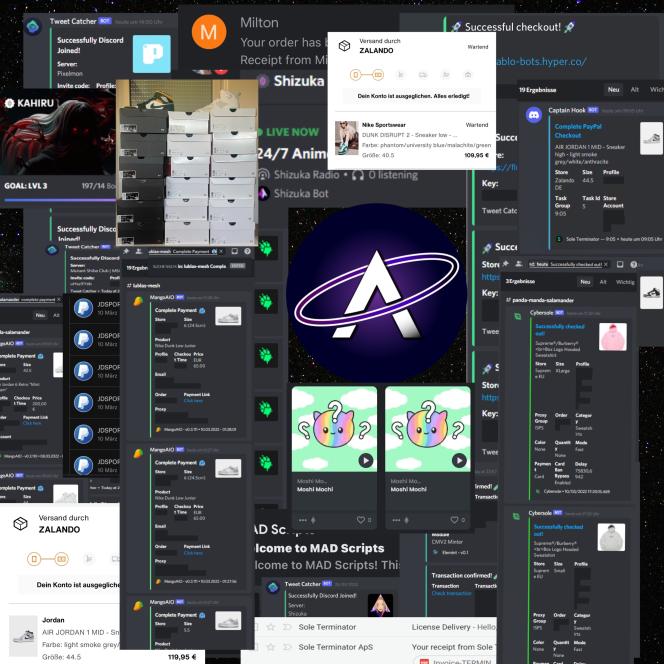
Task: Click Shizuka Bot avatar
Action: tap(264, 194)
